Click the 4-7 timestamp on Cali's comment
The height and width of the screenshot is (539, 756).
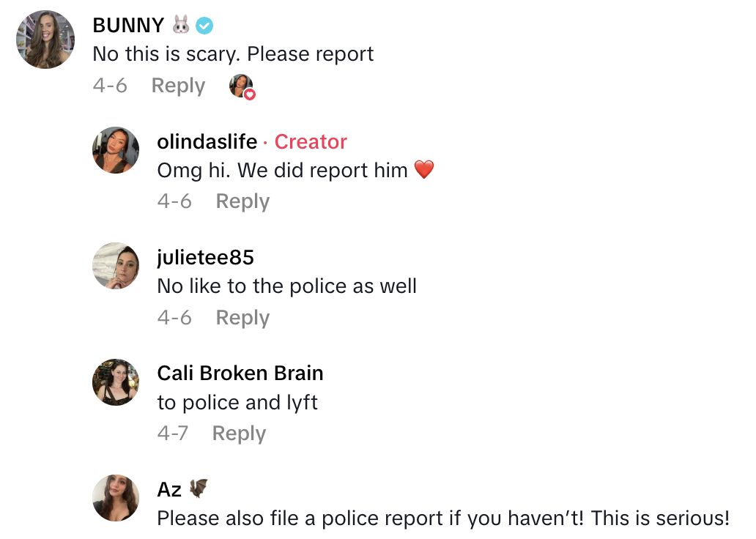[174, 433]
